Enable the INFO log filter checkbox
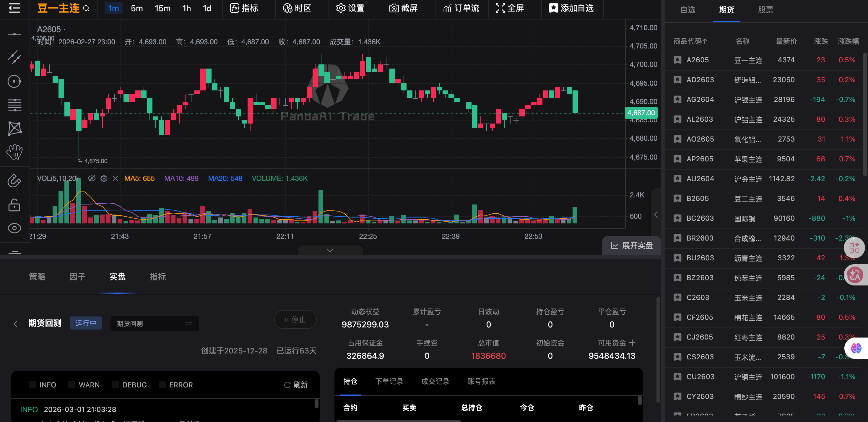The image size is (868, 422). coord(32,385)
